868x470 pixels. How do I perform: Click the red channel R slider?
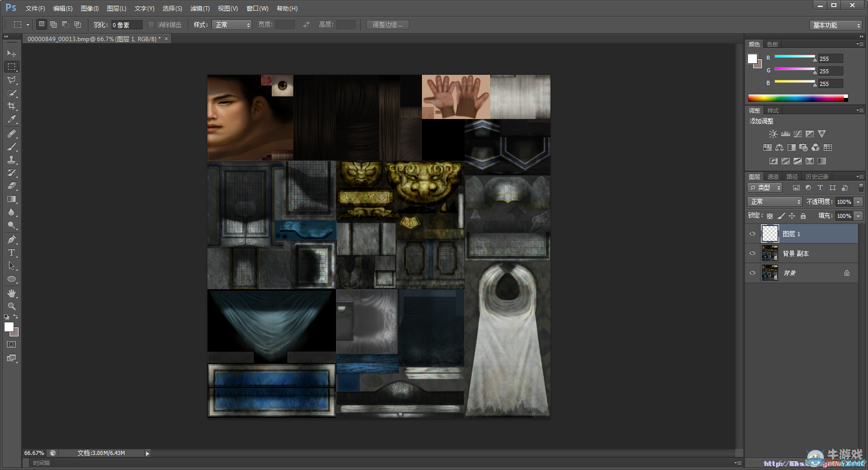click(795, 57)
